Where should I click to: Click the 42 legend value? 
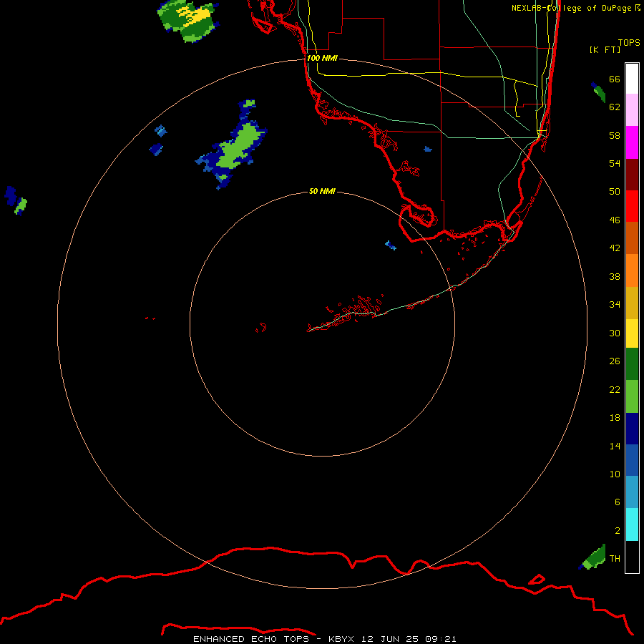pos(615,248)
